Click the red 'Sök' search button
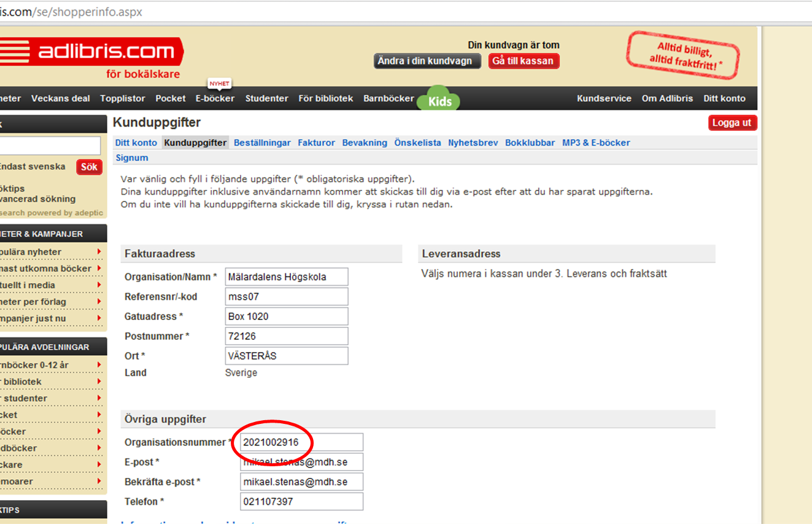 [x=89, y=167]
